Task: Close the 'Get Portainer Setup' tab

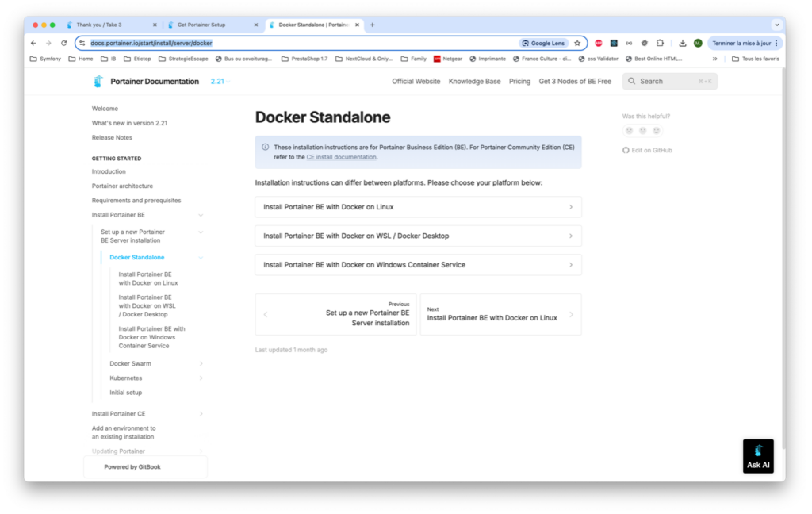Action: pyautogui.click(x=256, y=25)
